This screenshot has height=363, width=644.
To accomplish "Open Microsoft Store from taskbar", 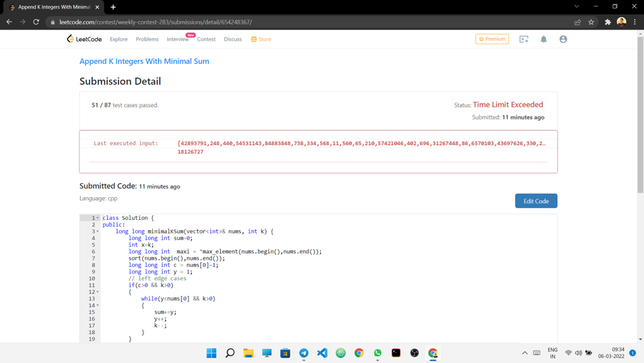I will 285,353.
